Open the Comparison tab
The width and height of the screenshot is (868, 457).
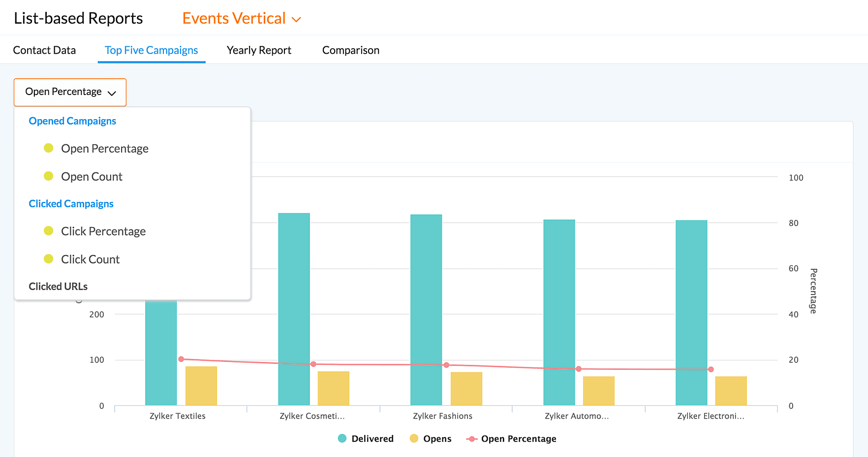[350, 50]
